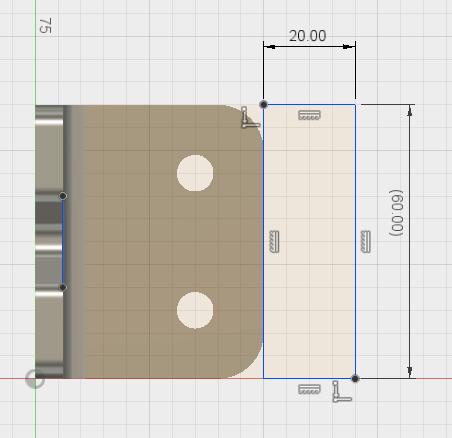Select the rectangle's shaded profile region
Image resolution: width=452 pixels, height=438 pixels.
(x=309, y=242)
